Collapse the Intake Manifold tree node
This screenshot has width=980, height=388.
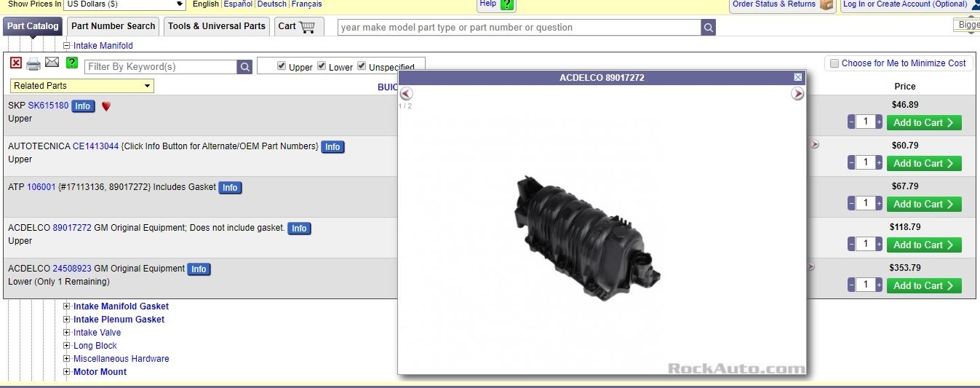pos(67,46)
